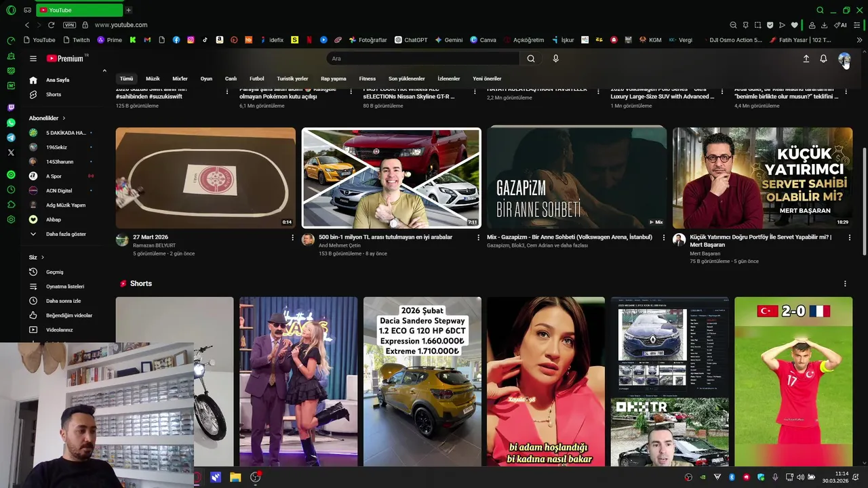
Task: Open File Explorer in the Windows taskbar
Action: 235,477
